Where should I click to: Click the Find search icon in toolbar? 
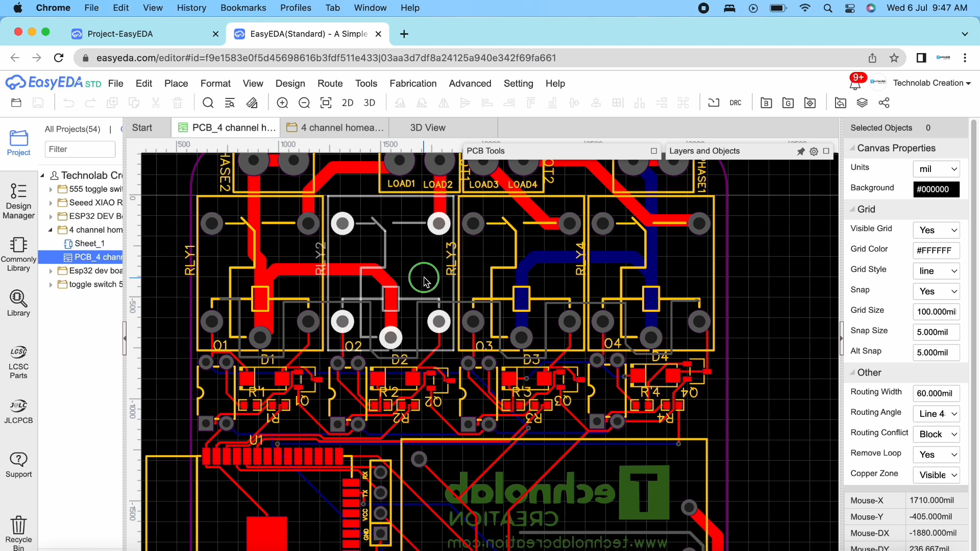point(208,103)
